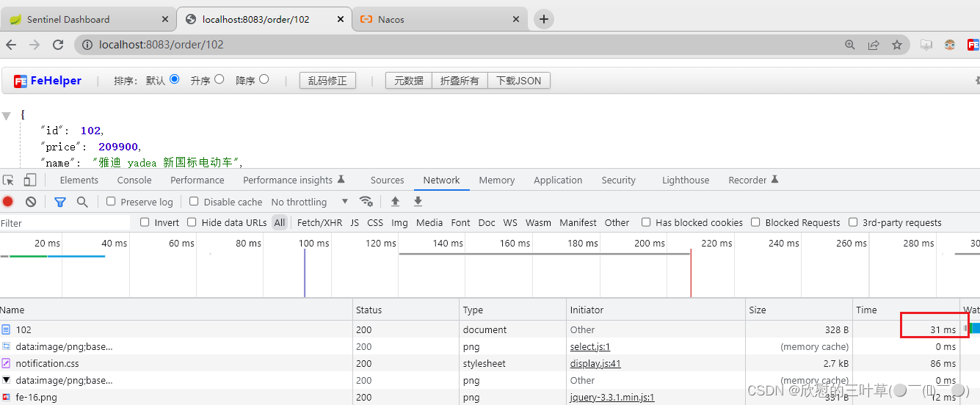Tick the Blocked Requests checkbox
980x405 pixels.
755,222
